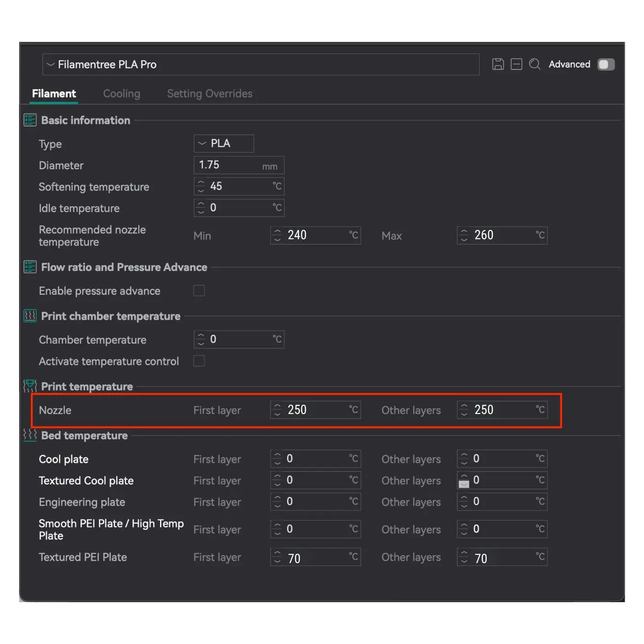Viewport: 644px width, 644px height.
Task: Open the filament Type PLA dropdown
Action: pos(224,144)
